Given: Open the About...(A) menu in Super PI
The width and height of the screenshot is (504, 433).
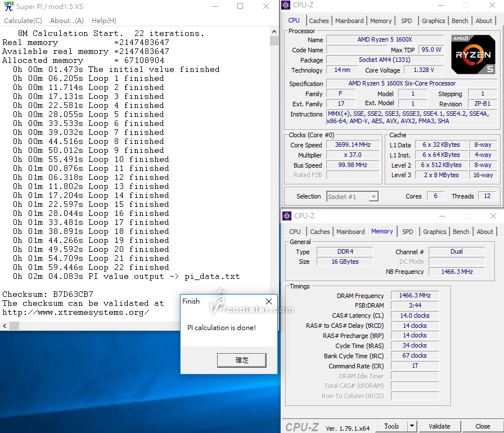Looking at the screenshot, I should pos(67,21).
